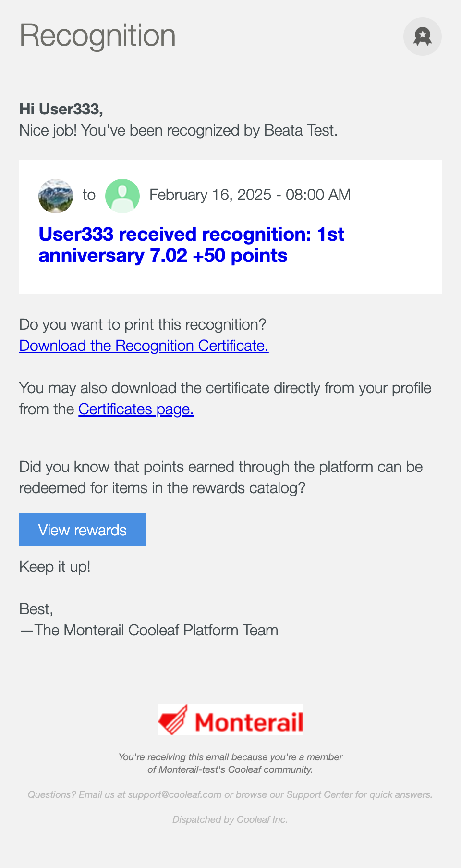Click the Dispatched by Cooleaf Inc. footer
This screenshot has height=868, width=461.
[x=230, y=819]
